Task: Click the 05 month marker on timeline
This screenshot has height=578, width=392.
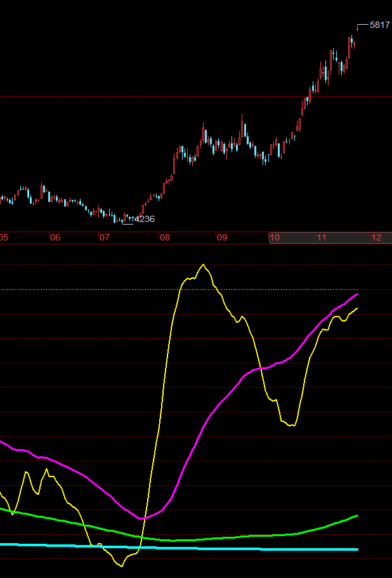Action: [4, 237]
